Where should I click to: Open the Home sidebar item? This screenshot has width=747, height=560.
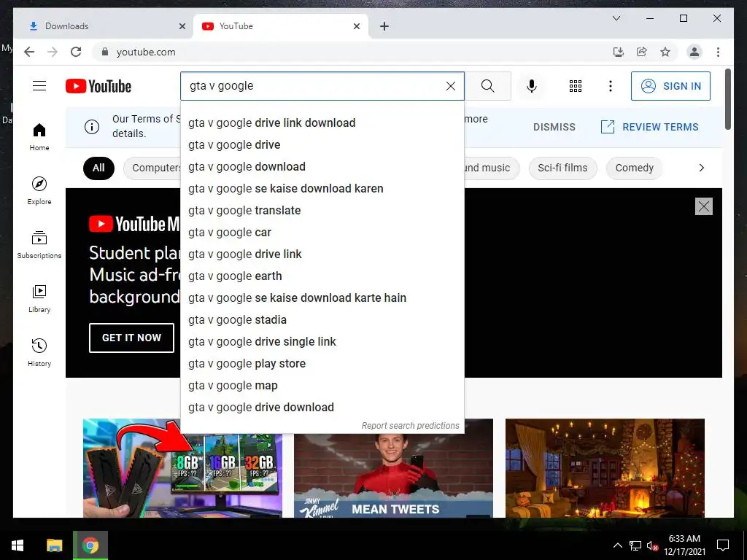39,137
